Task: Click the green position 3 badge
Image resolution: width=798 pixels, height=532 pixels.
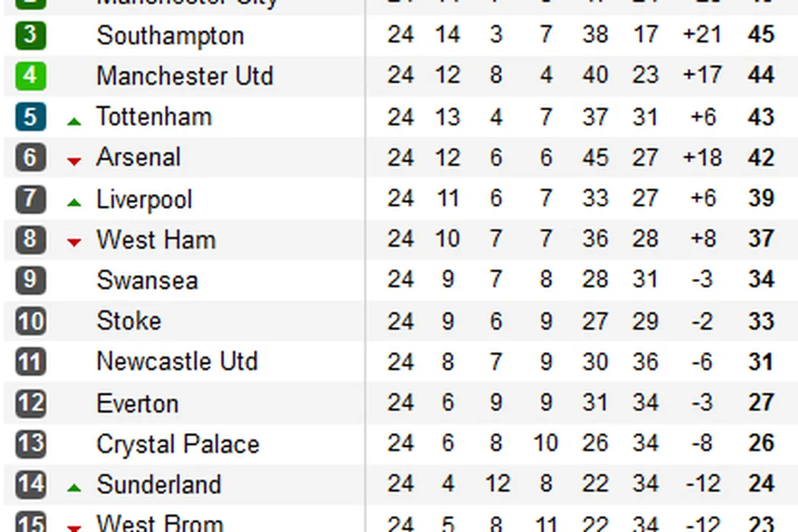Action: 30,35
